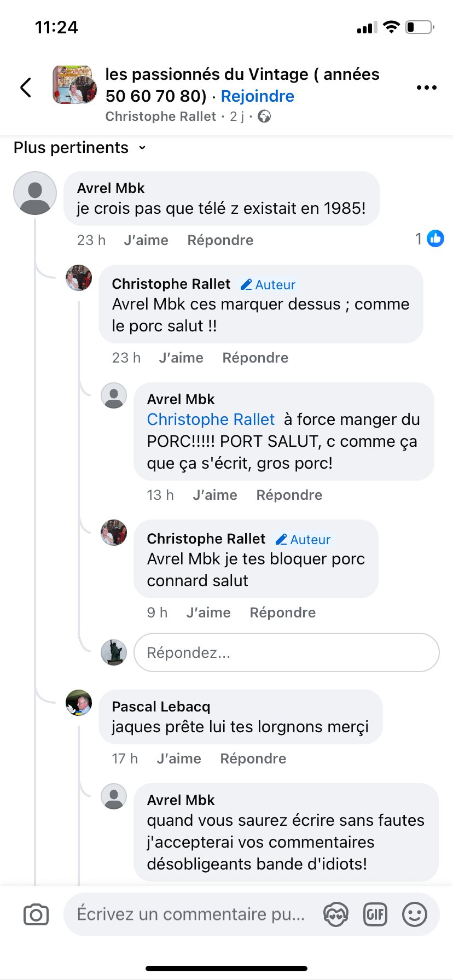Tap the back arrow icon
Viewport: 453px width, 980px height.
pyautogui.click(x=26, y=87)
